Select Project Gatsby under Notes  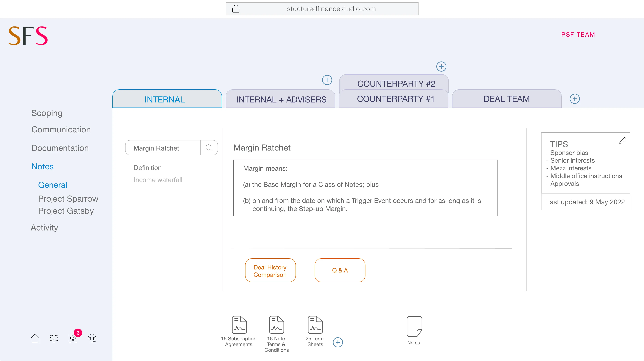point(66,211)
